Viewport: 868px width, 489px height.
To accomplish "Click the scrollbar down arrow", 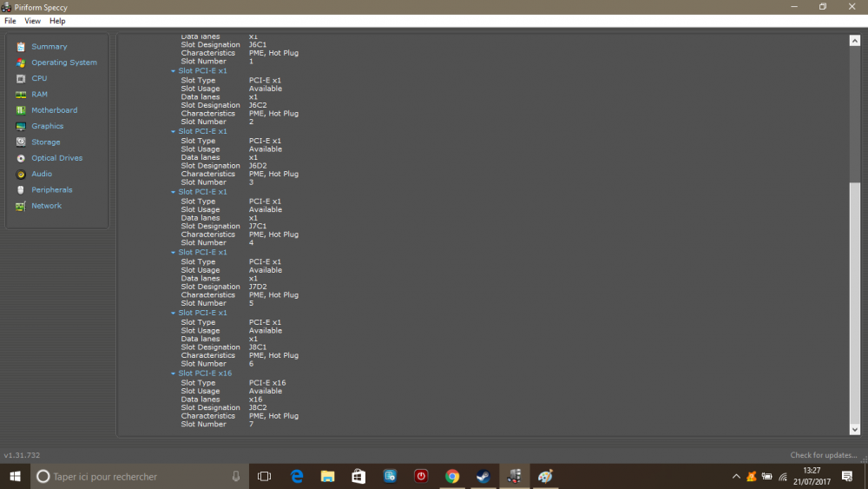I will [855, 429].
